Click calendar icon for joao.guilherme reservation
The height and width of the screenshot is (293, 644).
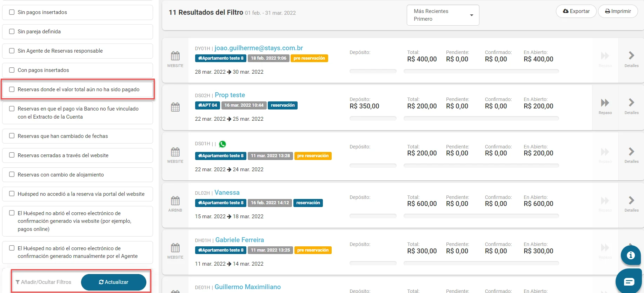click(175, 56)
